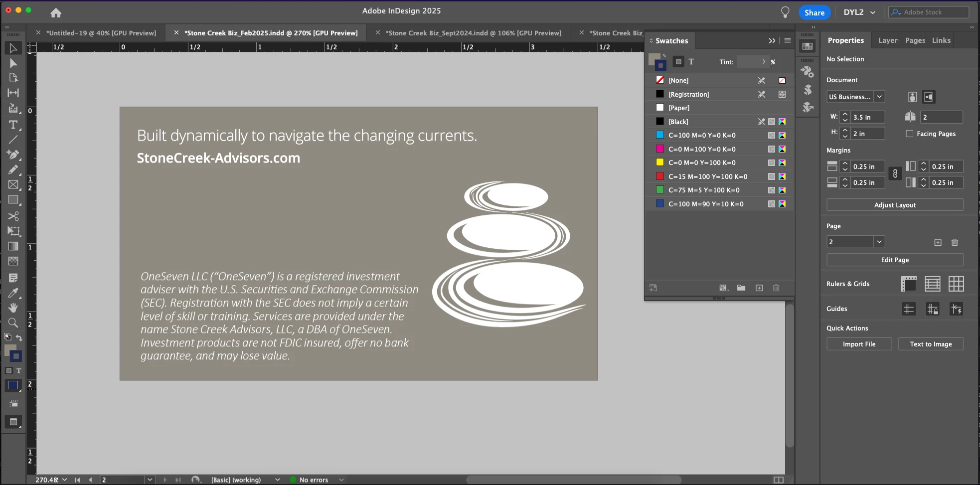Select the Gradient Feather tool
Image resolution: width=980 pixels, height=485 pixels.
click(13, 261)
